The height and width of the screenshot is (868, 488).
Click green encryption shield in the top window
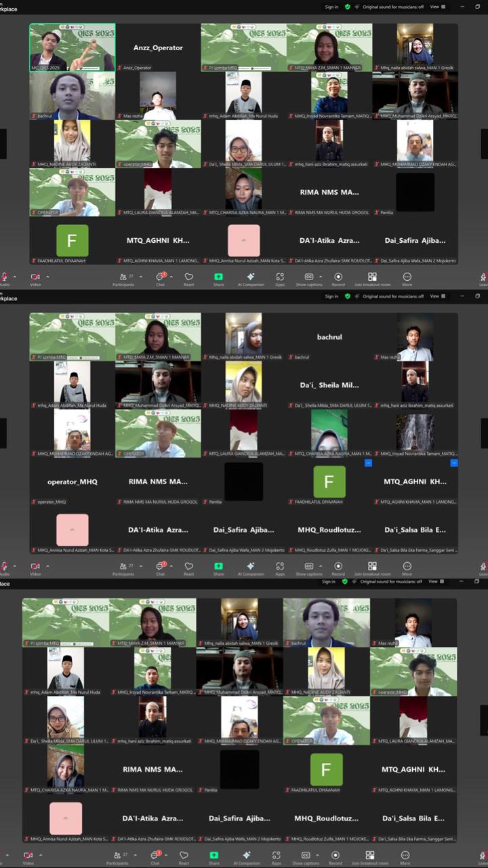[x=348, y=7]
